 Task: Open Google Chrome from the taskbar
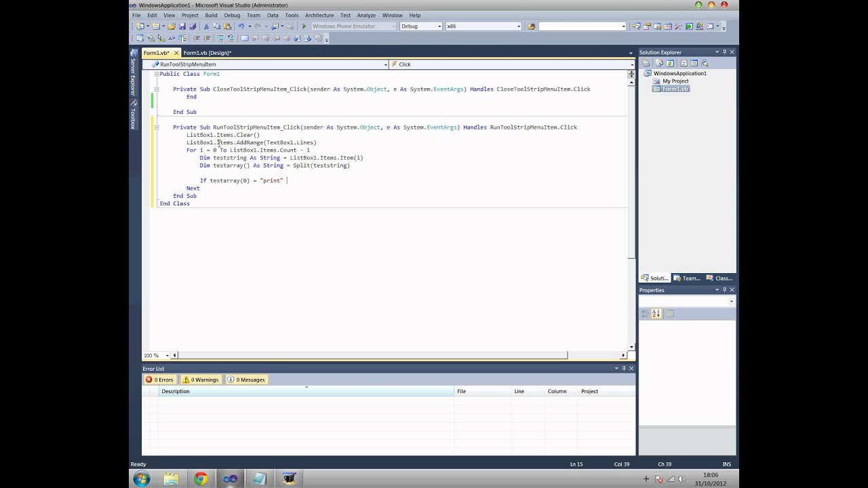point(201,479)
